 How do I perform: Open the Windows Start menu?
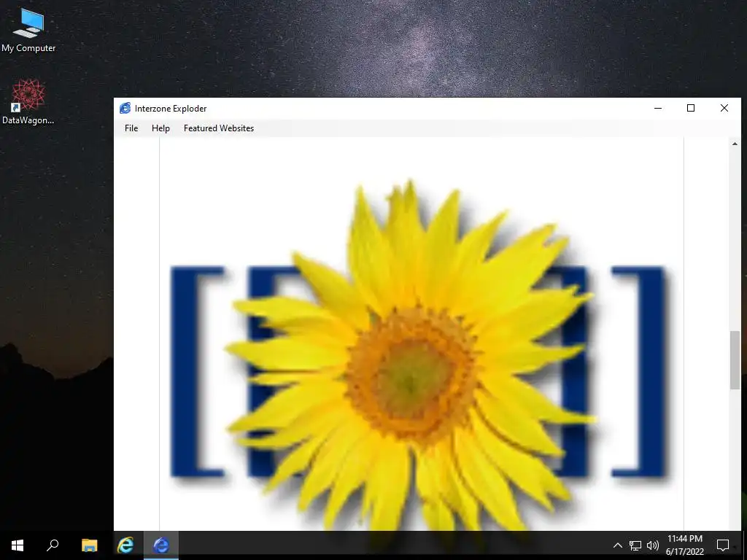(x=18, y=545)
